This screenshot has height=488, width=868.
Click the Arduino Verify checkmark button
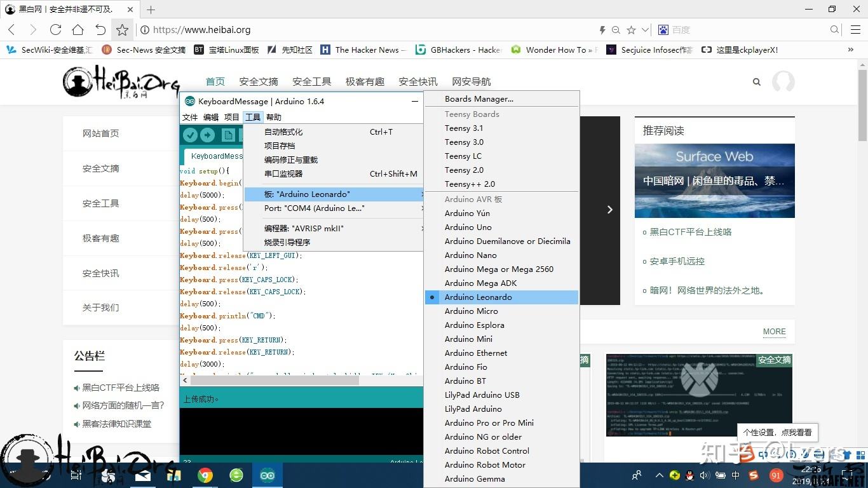click(x=190, y=135)
